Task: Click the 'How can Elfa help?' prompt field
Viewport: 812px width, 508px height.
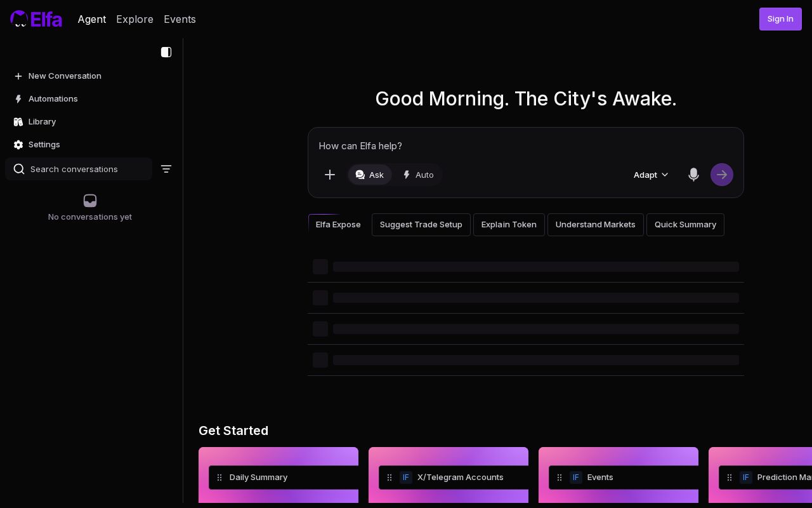Action: 525,146
